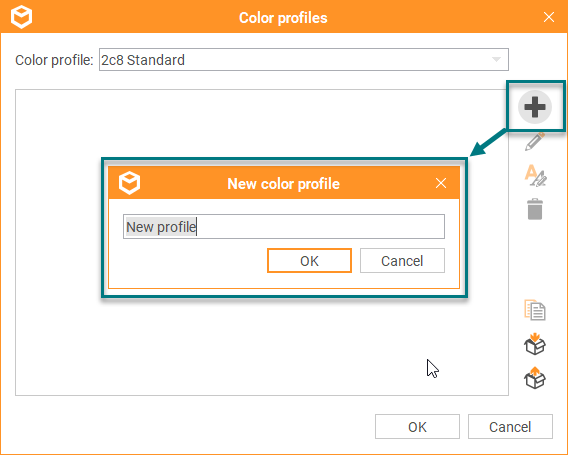Click Cancel at bottom of Color profiles window
The height and width of the screenshot is (455, 568).
click(x=510, y=427)
